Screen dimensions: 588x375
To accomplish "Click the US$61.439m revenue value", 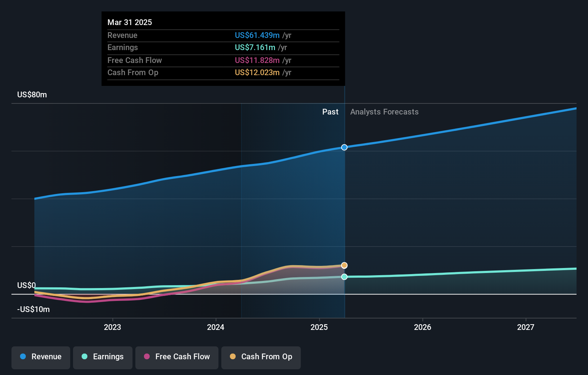I will [x=257, y=35].
